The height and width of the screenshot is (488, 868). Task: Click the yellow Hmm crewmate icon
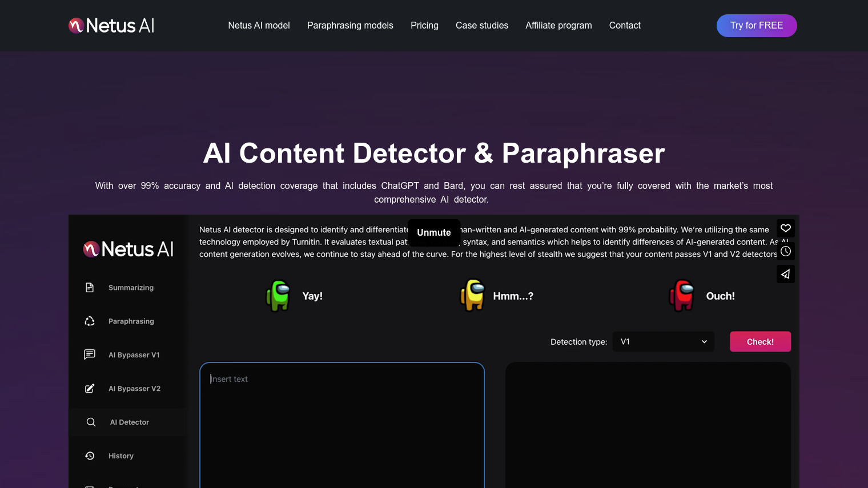point(473,295)
